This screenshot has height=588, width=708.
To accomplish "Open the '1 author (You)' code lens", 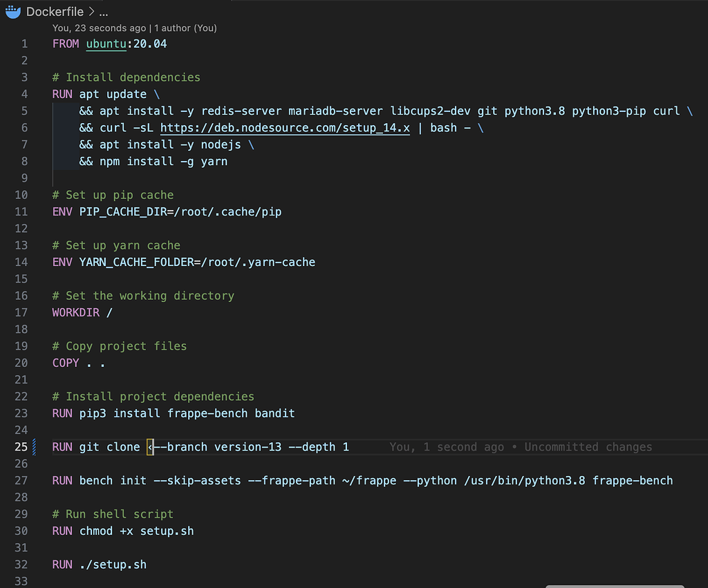I will click(x=185, y=28).
